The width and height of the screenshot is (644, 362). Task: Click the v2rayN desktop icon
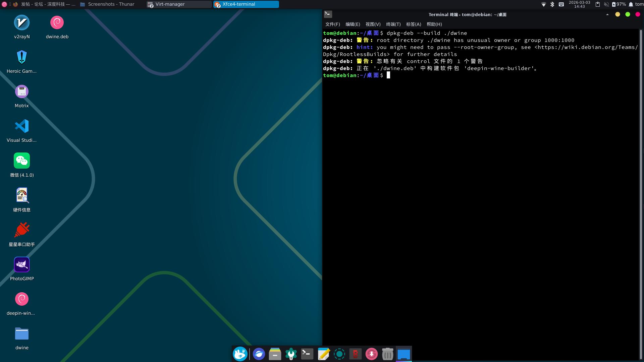point(22,23)
